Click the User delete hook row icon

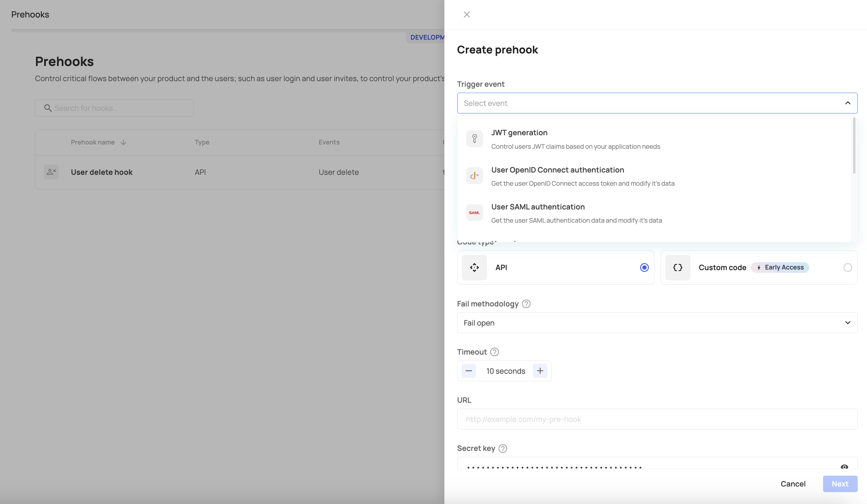click(51, 172)
